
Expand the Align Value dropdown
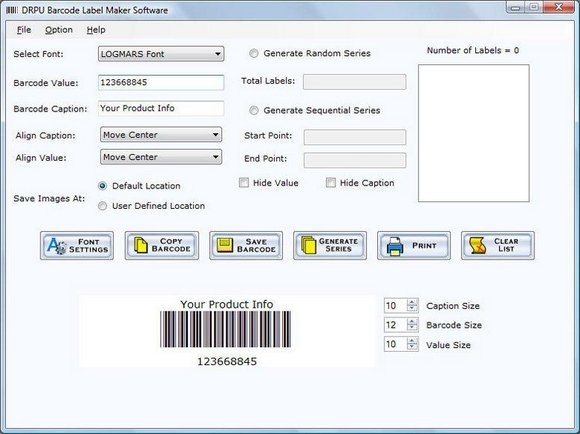point(161,157)
